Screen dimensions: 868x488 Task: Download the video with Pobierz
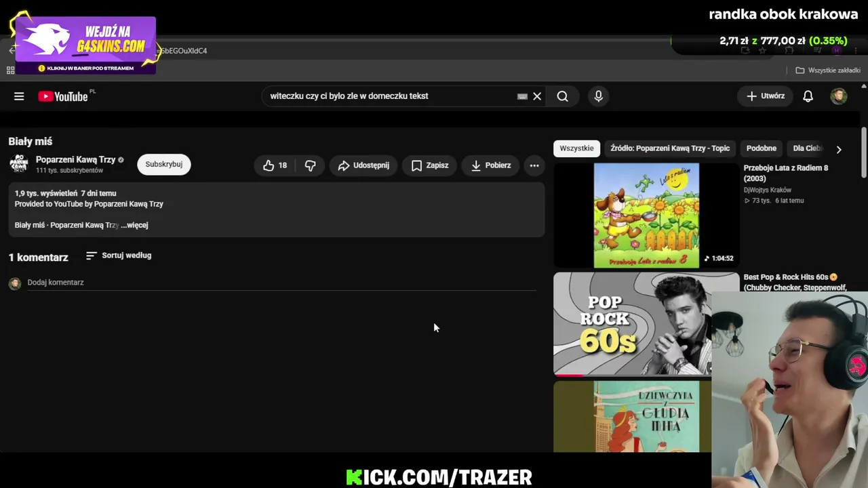pyautogui.click(x=491, y=165)
